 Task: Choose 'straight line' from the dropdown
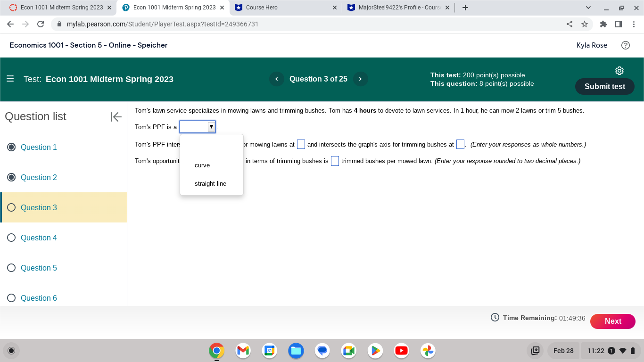point(210,183)
